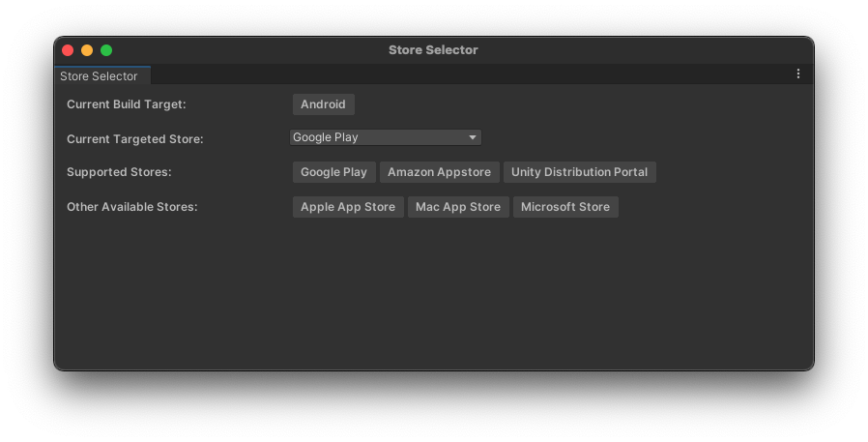Viewport: 868px width, 442px height.
Task: Maximize window with the green button
Action: click(x=106, y=50)
